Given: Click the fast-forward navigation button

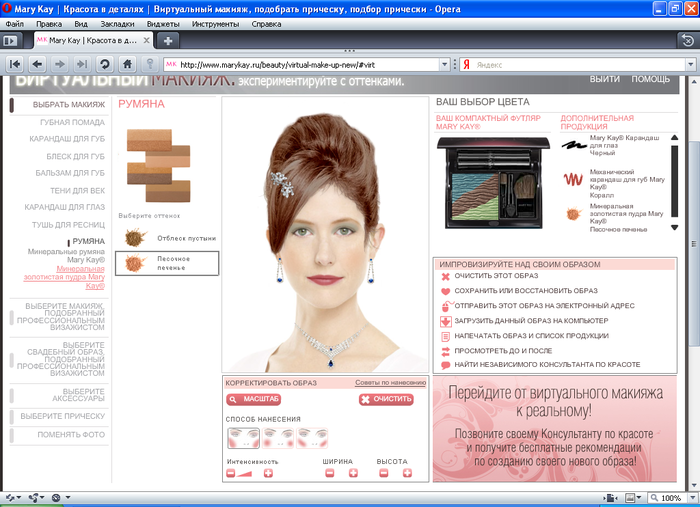Looking at the screenshot, I should [82, 65].
